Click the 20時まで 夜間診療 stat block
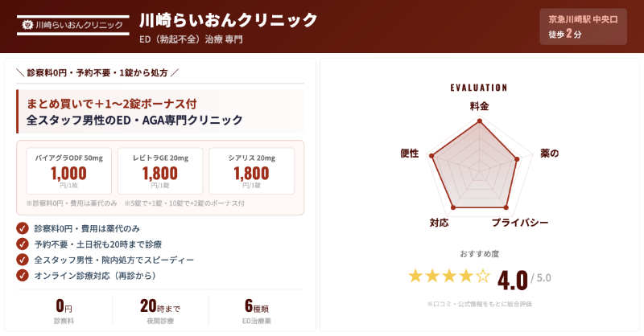The image size is (644, 336). click(160, 311)
